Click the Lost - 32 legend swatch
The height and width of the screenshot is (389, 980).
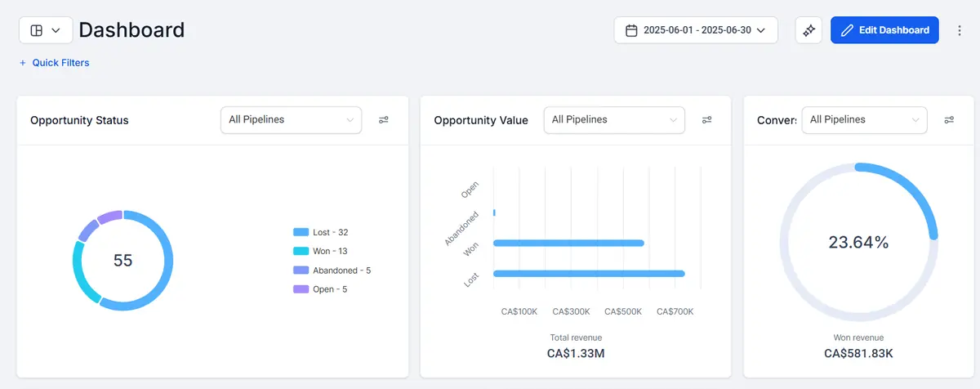tap(301, 233)
